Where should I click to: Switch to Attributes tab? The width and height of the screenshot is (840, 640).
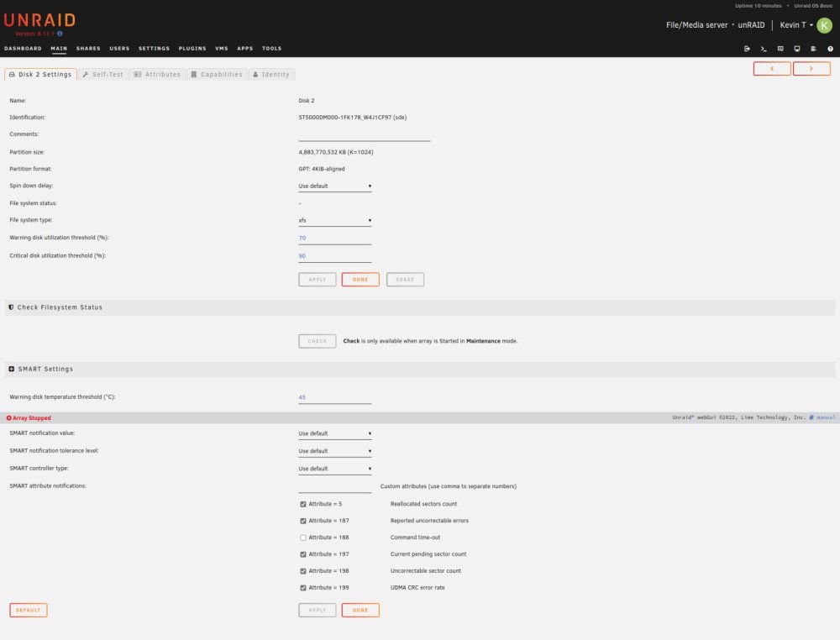(x=158, y=75)
